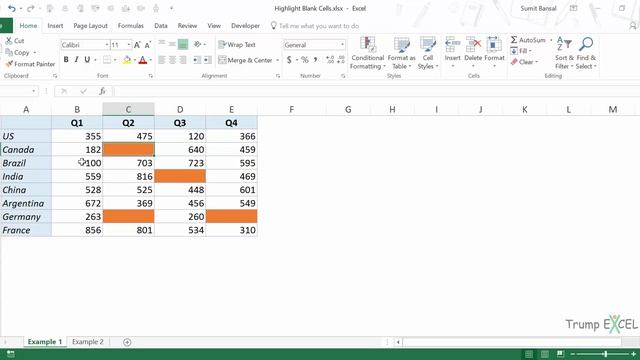Click the Redo icon

31,8
